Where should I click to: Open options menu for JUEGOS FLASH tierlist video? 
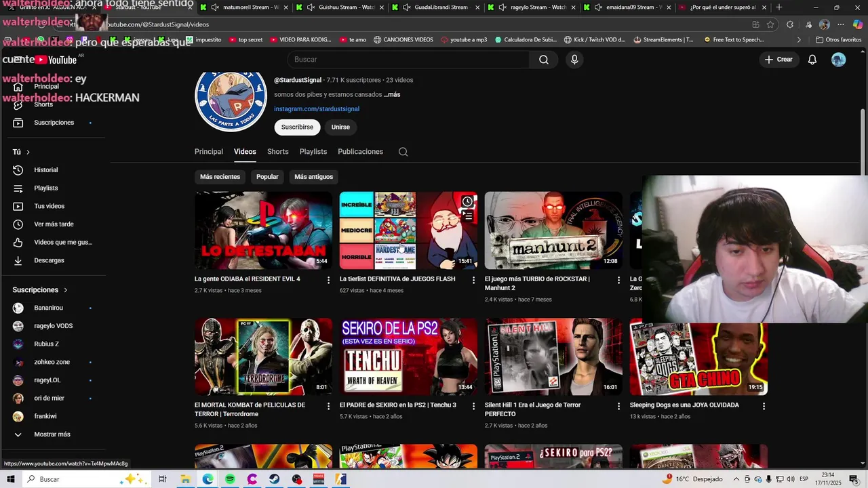[474, 280]
